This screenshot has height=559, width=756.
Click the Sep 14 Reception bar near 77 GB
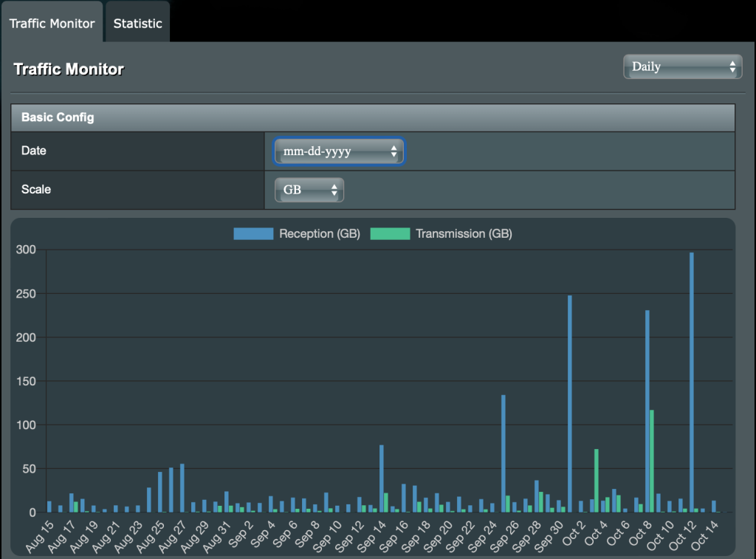coord(382,479)
